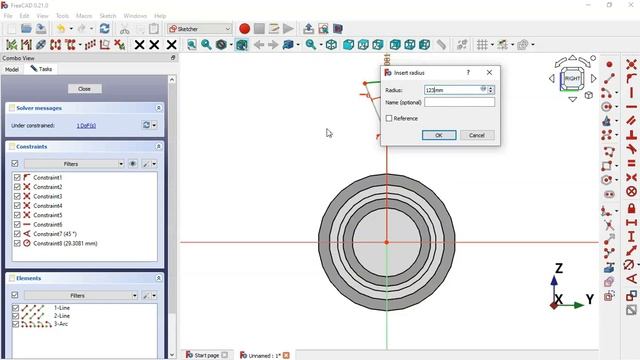640x360 pixels.
Task: Click the red Record Macro button
Action: (x=244, y=29)
